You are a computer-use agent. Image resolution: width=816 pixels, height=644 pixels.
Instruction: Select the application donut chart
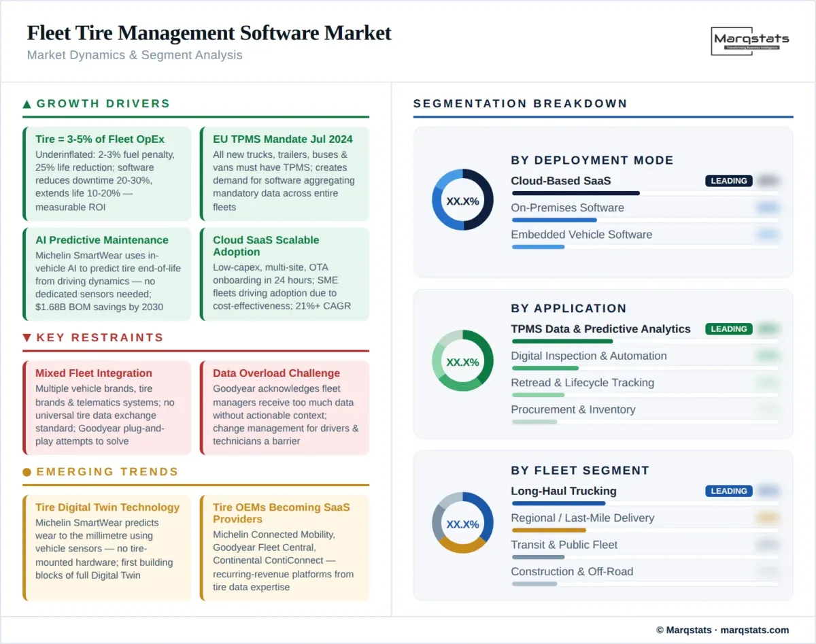(462, 361)
